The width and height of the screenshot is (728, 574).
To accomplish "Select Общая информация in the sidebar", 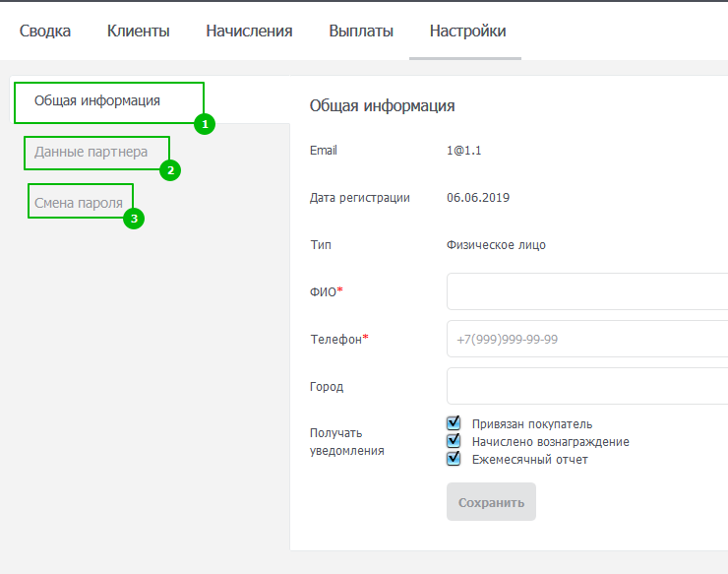I will (97, 100).
